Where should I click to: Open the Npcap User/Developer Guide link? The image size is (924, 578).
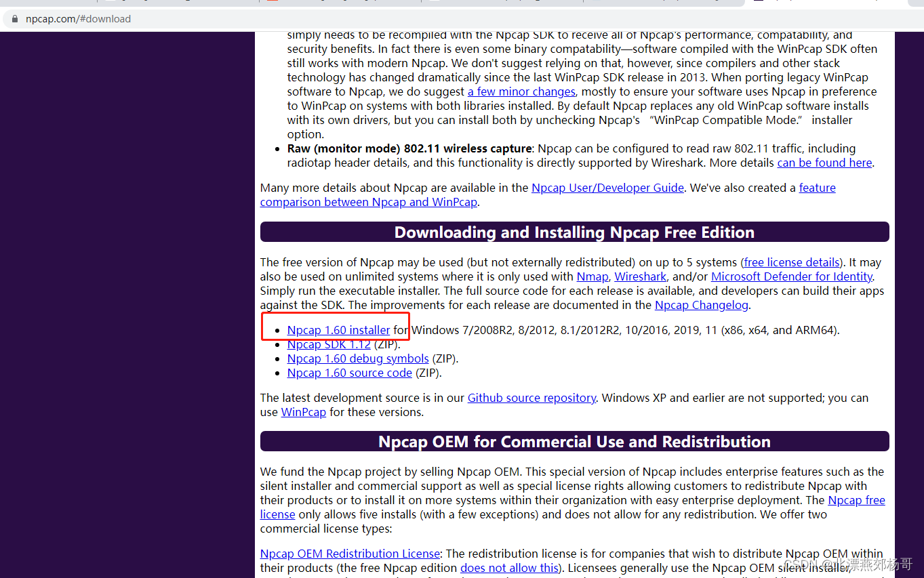(607, 188)
